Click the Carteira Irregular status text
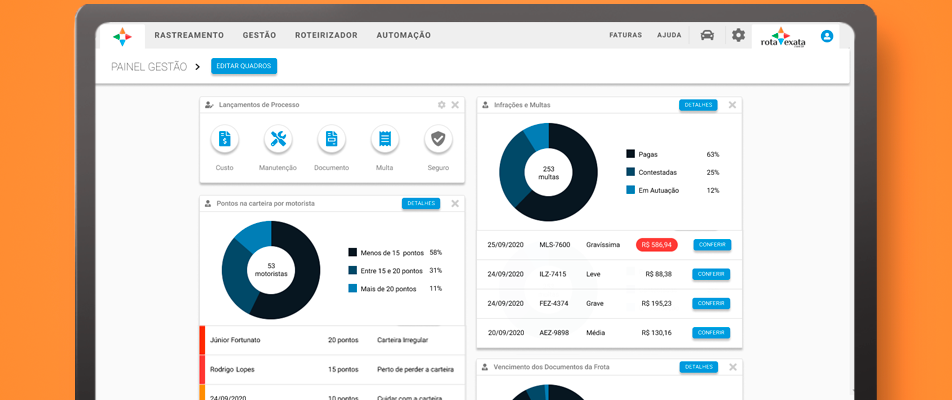The image size is (952, 400). click(x=402, y=340)
